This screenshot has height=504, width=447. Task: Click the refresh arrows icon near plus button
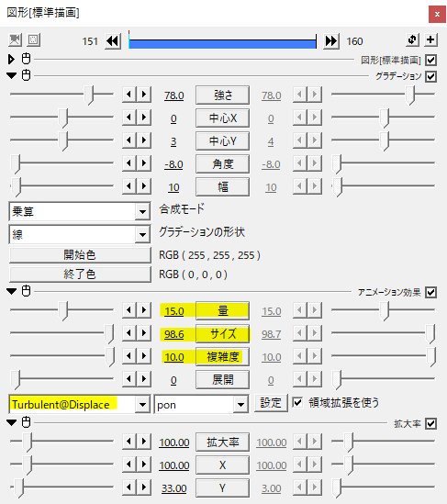[412, 39]
